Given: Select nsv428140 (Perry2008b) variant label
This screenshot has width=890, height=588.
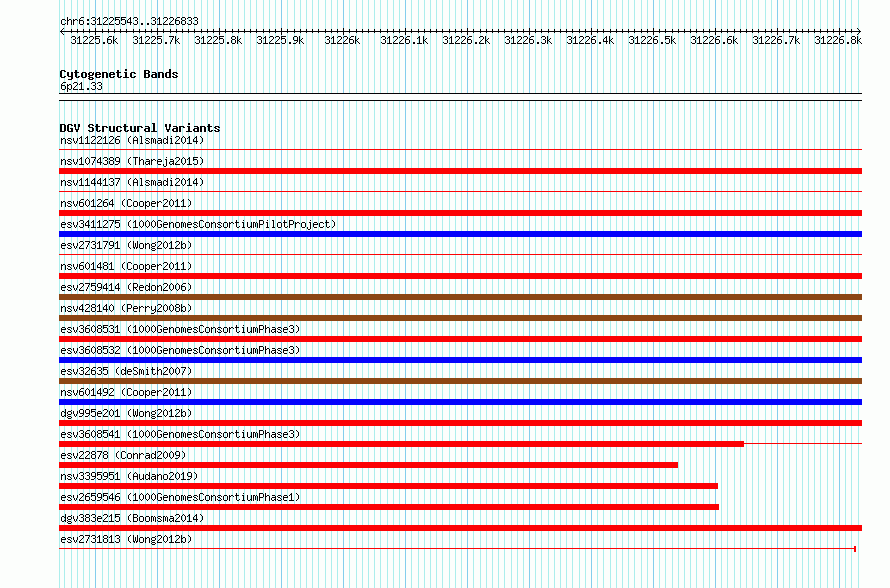Looking at the screenshot, I should [126, 308].
